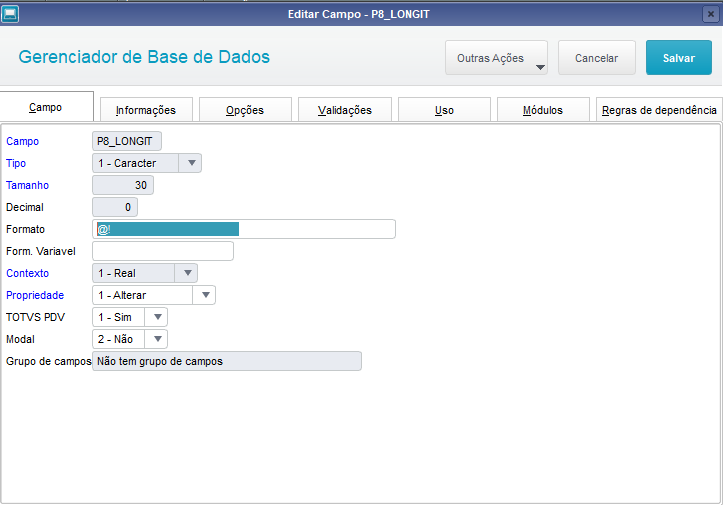Click the Cancelar button

596,58
